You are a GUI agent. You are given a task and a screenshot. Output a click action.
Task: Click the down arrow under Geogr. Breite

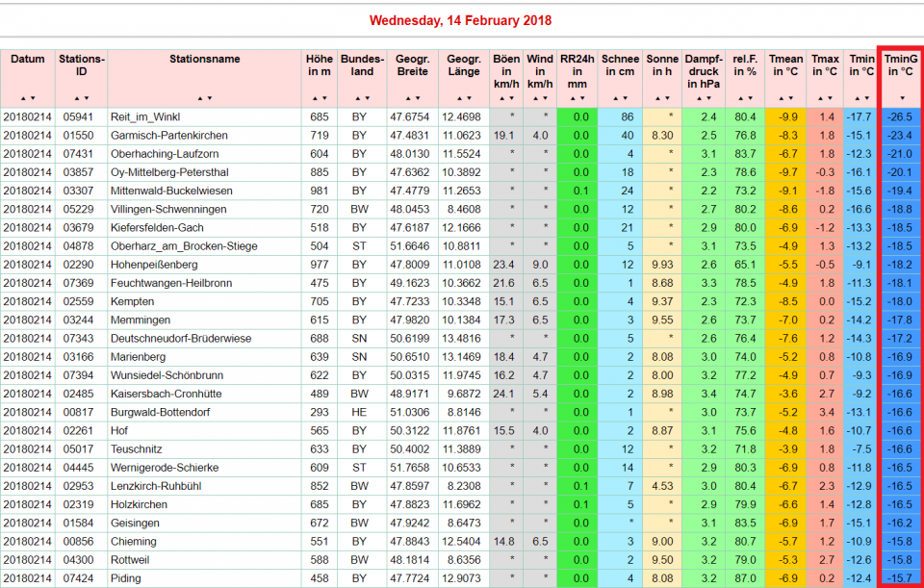[418, 99]
